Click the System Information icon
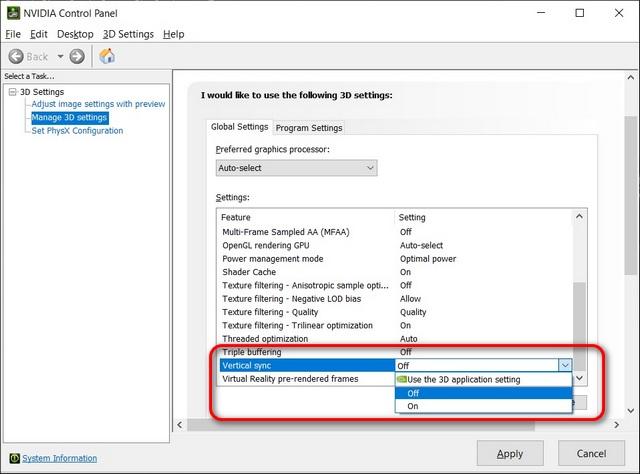Viewport: 640px width, 474px height. (14, 458)
